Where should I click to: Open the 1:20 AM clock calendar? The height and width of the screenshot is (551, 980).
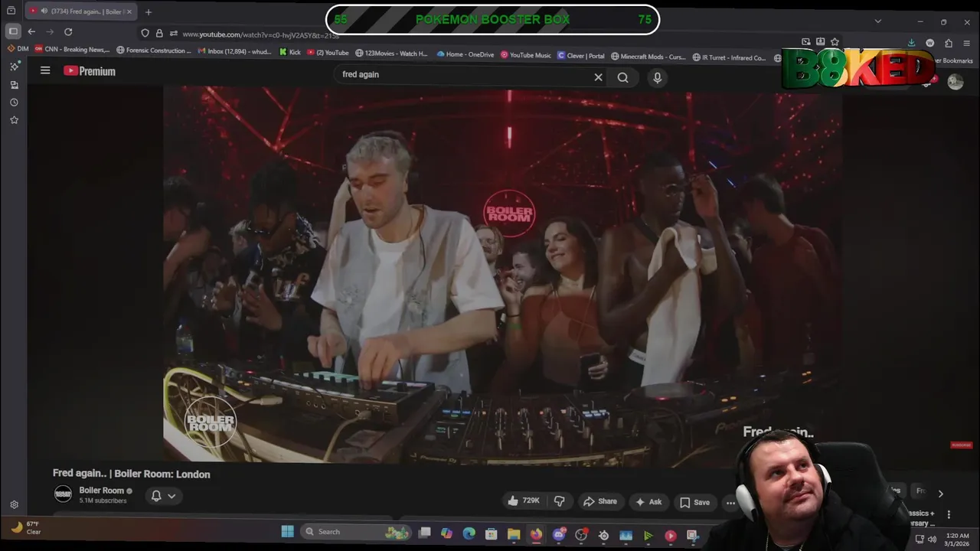[x=957, y=540]
